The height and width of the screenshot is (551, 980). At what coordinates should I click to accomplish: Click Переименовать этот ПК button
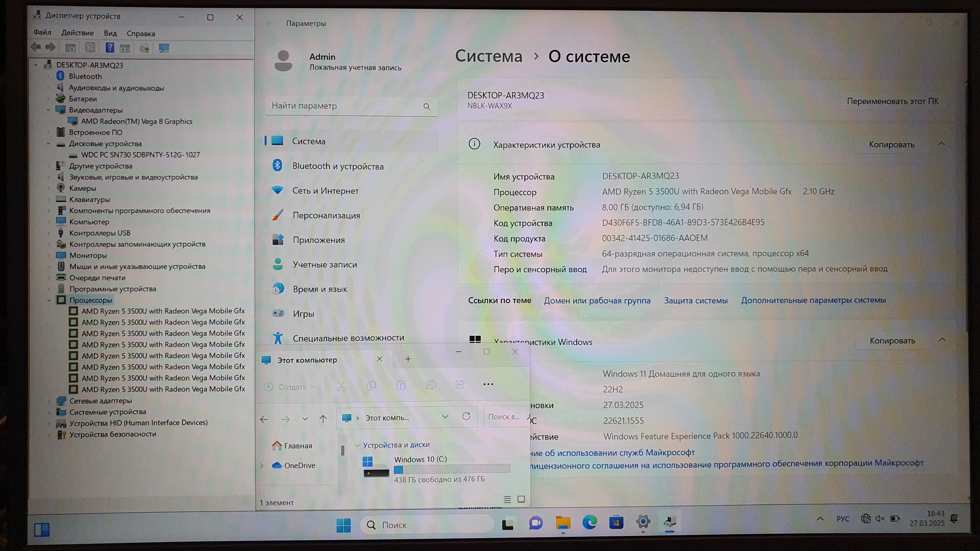click(892, 101)
